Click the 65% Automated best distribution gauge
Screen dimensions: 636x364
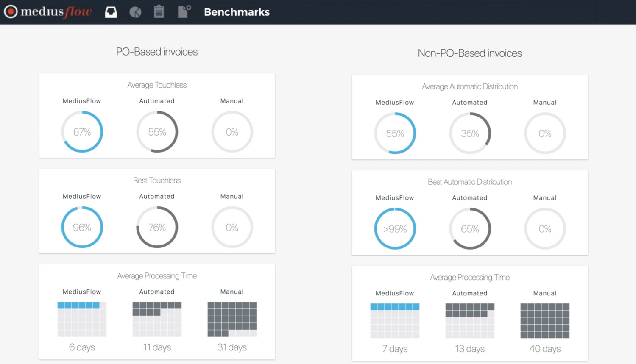tap(470, 229)
